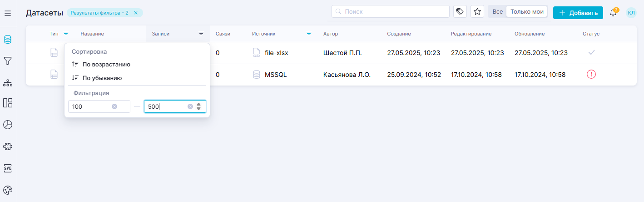644x202 pixels.
Task: Open the SVG sidebar icon
Action: (8, 168)
